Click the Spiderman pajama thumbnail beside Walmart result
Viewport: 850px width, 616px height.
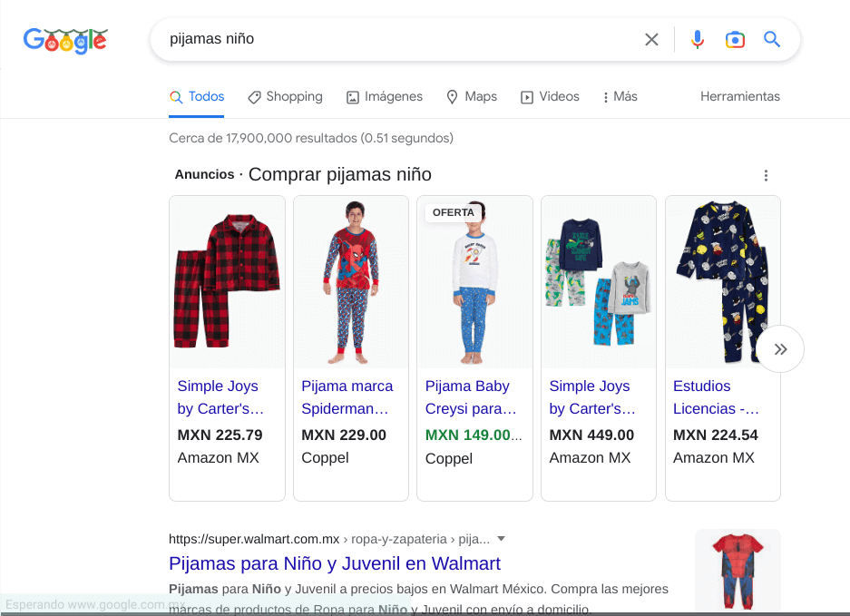[x=738, y=568]
